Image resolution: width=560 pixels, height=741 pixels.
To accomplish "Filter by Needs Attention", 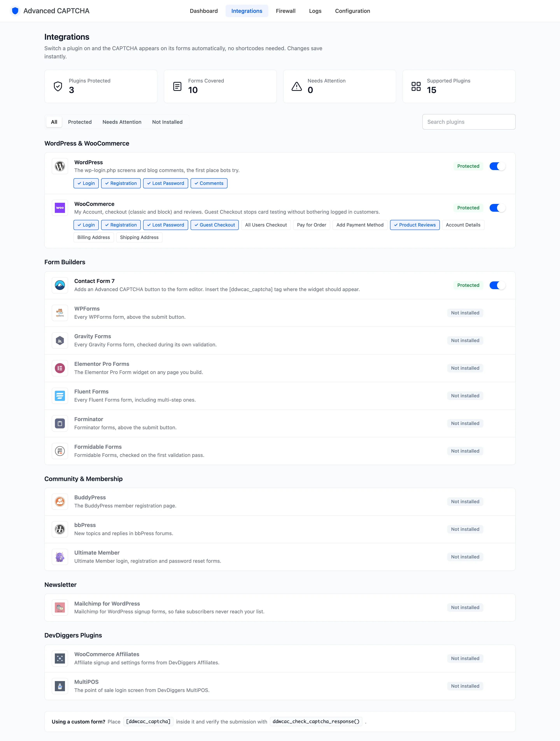I will click(122, 122).
